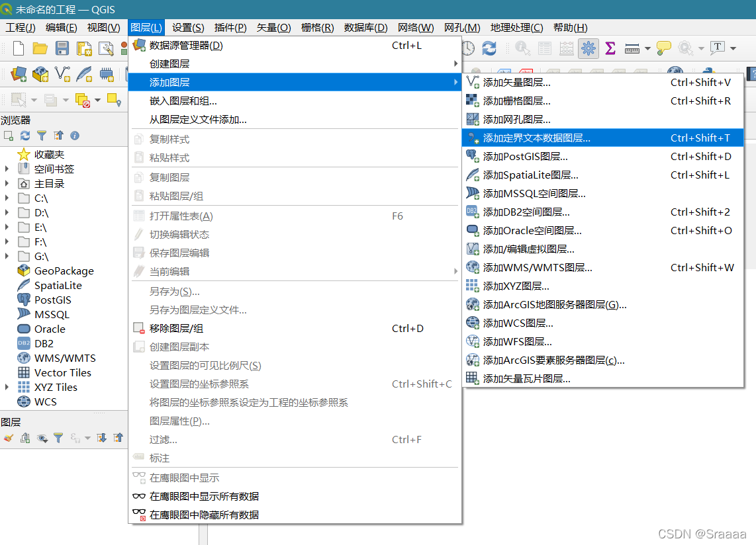
Task: Open the 矢量 menu in menu bar
Action: click(273, 28)
